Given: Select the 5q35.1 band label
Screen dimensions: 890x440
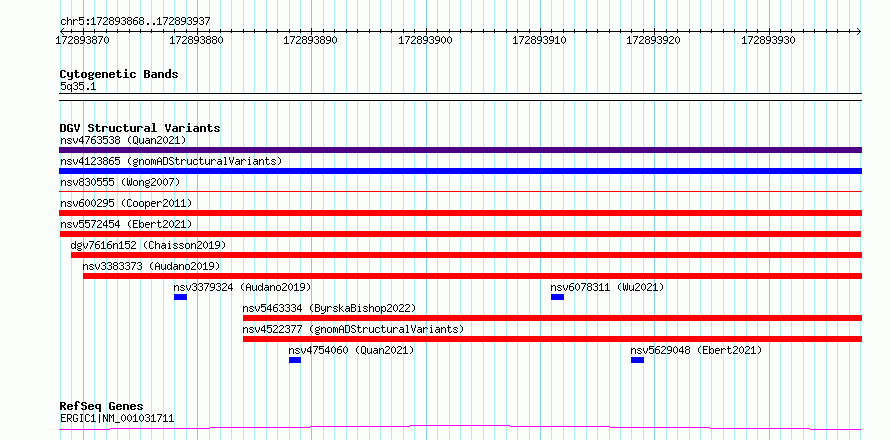Looking at the screenshot, I should 76,86.
